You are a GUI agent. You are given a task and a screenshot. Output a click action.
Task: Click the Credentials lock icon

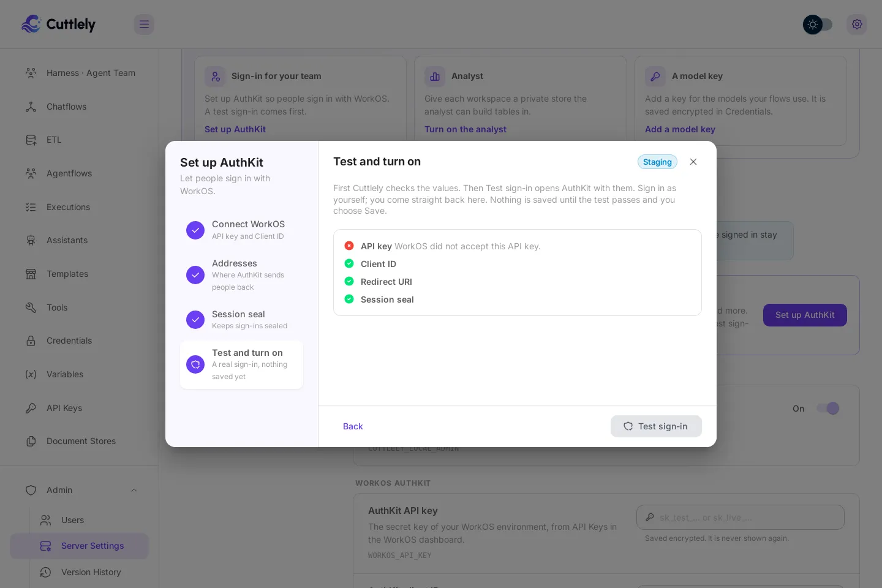pos(31,341)
